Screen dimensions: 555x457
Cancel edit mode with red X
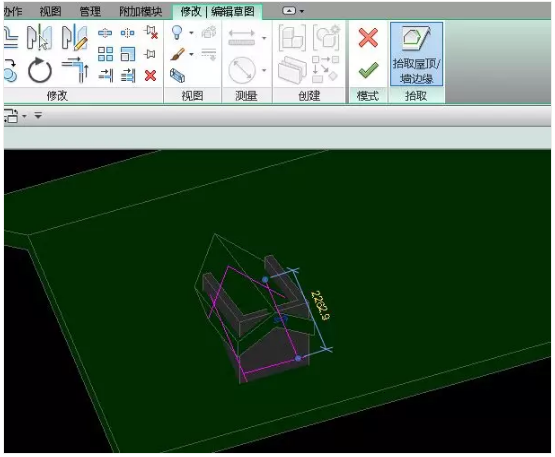click(x=368, y=38)
